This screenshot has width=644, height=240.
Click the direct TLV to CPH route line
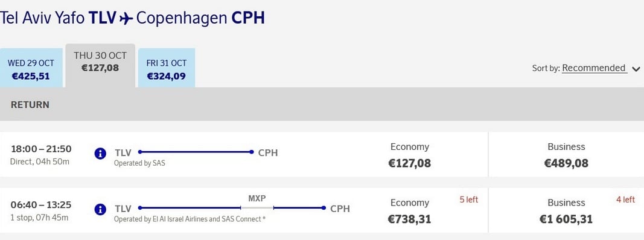[x=196, y=152]
